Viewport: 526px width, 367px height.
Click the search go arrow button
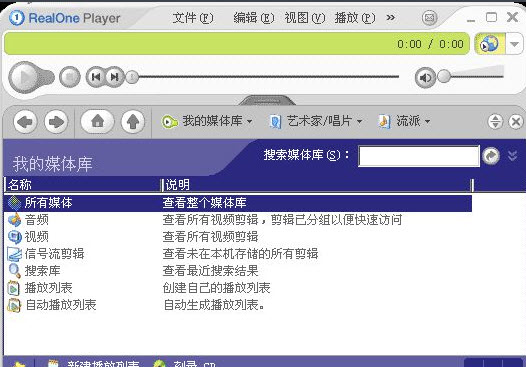491,156
